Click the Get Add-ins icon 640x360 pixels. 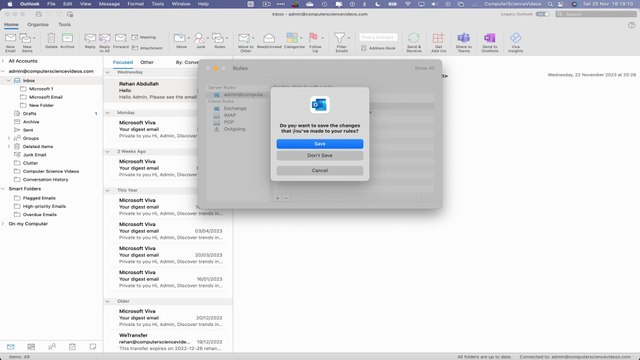(438, 38)
